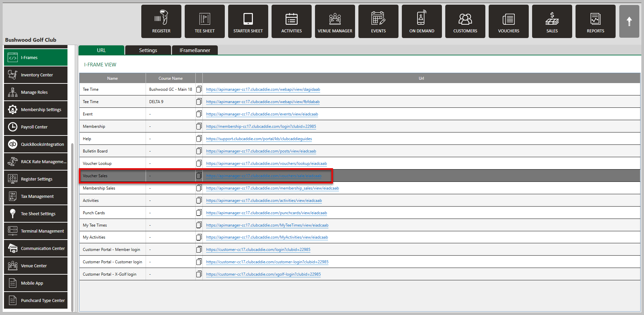Open the membership_sales view link

click(x=273, y=188)
